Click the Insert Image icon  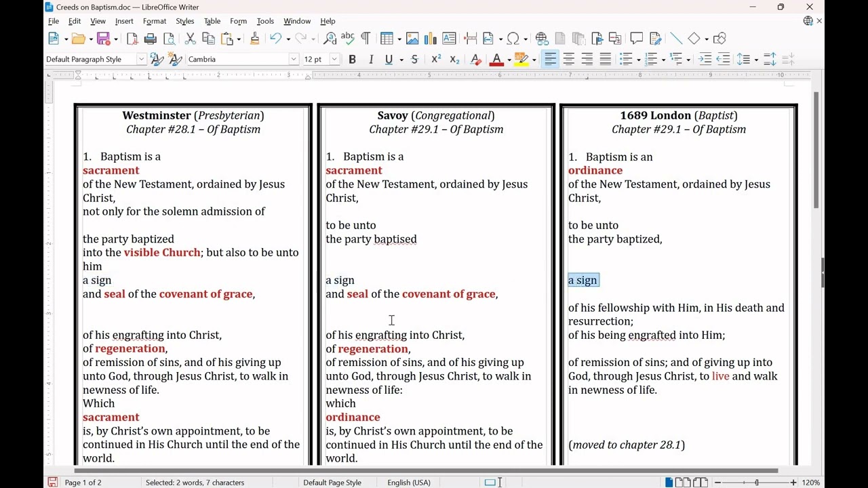click(x=412, y=39)
